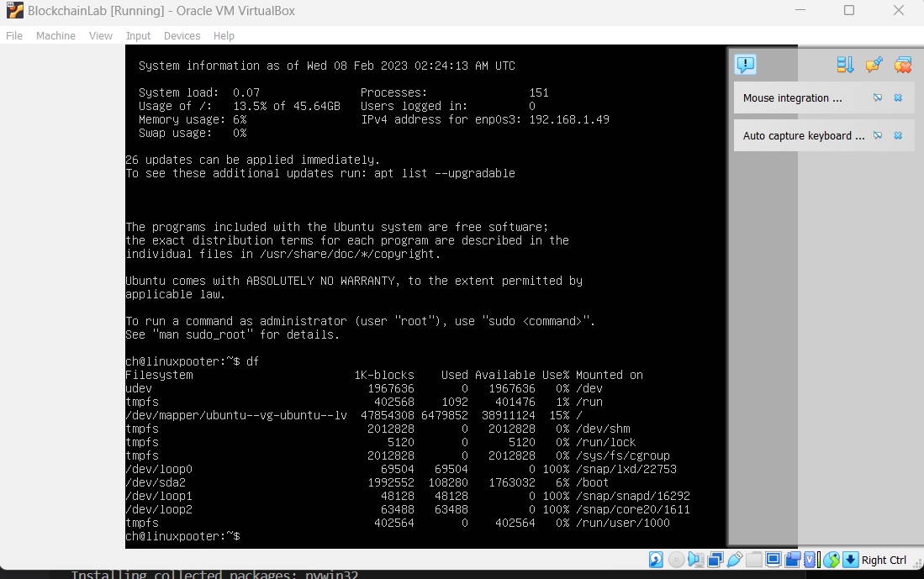Maximize the BlockchainLab VirtualBox window

pyautogui.click(x=849, y=10)
